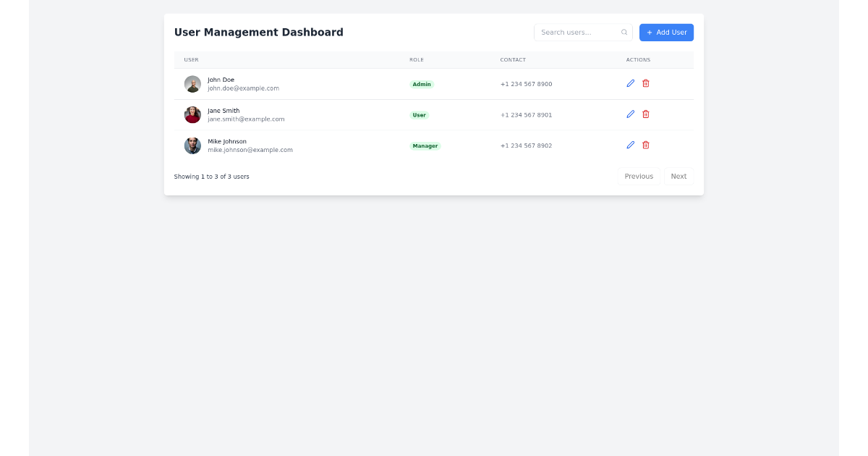Click the Manager role badge
Viewport: 868px width, 456px height.
coord(425,146)
